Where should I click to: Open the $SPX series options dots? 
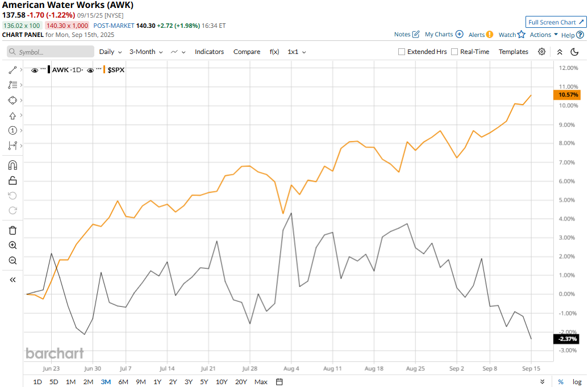(x=99, y=69)
